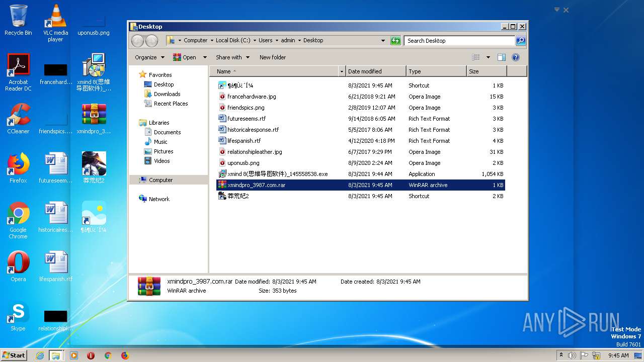Open Recycle Bin desktop icon
Viewport: 644px width, 362px height.
[x=18, y=20]
